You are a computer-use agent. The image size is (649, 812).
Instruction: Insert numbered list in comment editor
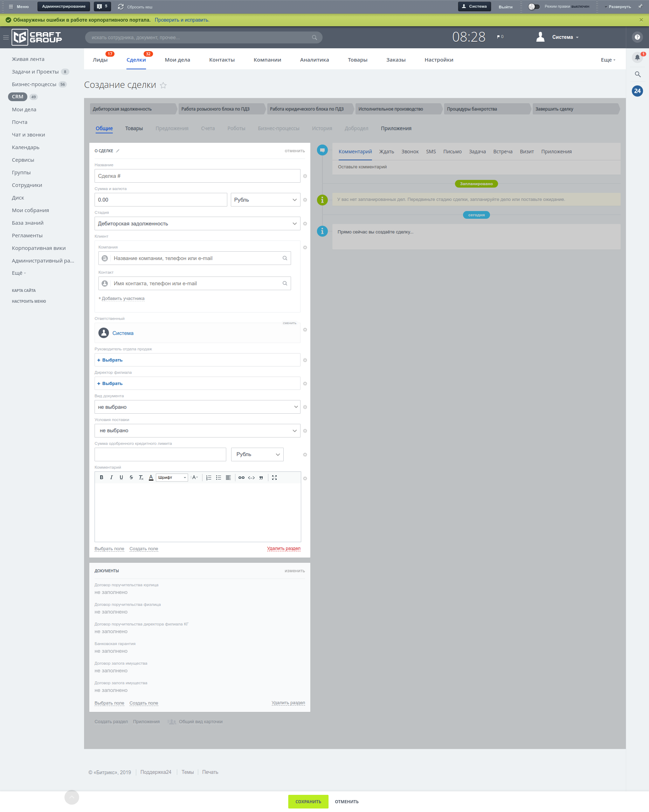(x=208, y=477)
